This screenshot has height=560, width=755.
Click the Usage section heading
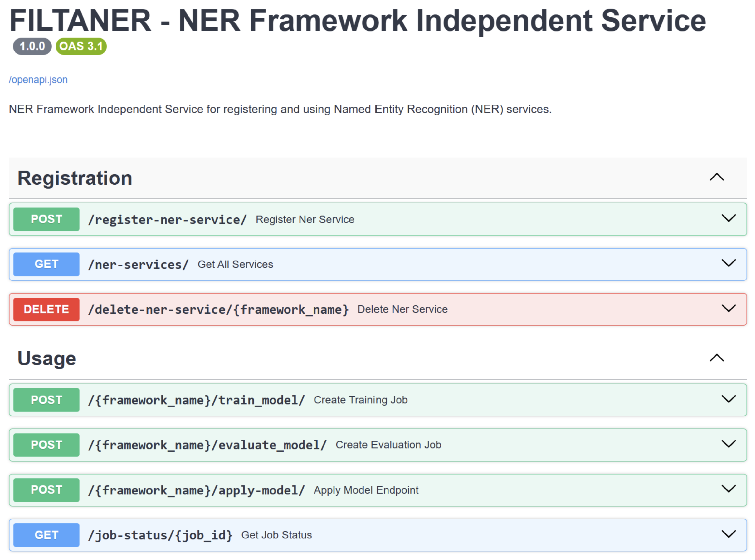pos(47,359)
